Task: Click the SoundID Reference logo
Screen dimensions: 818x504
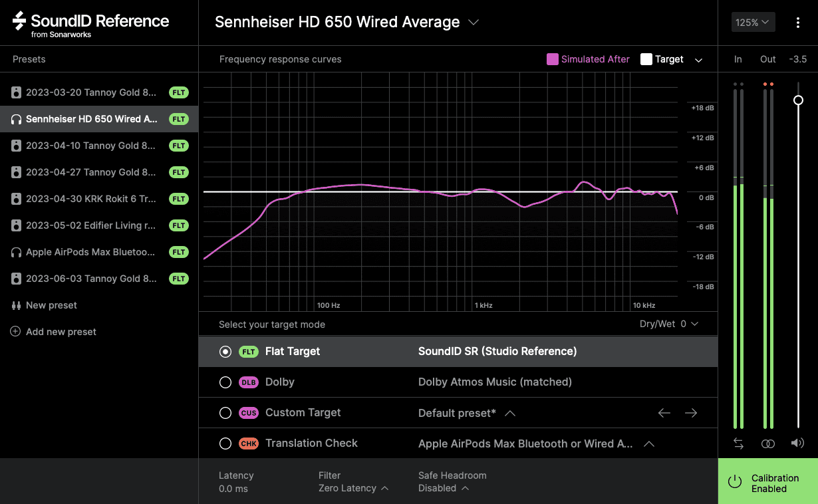Action: tap(90, 24)
